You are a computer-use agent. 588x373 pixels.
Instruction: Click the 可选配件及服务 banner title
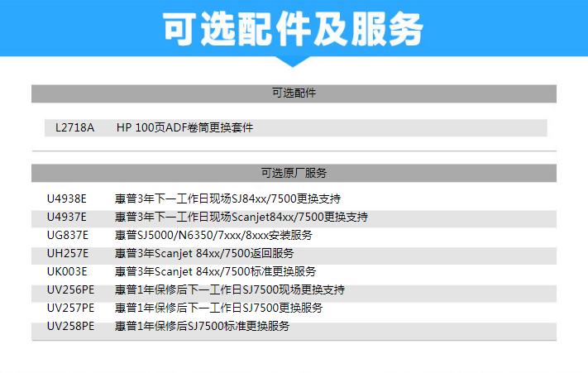click(x=294, y=29)
